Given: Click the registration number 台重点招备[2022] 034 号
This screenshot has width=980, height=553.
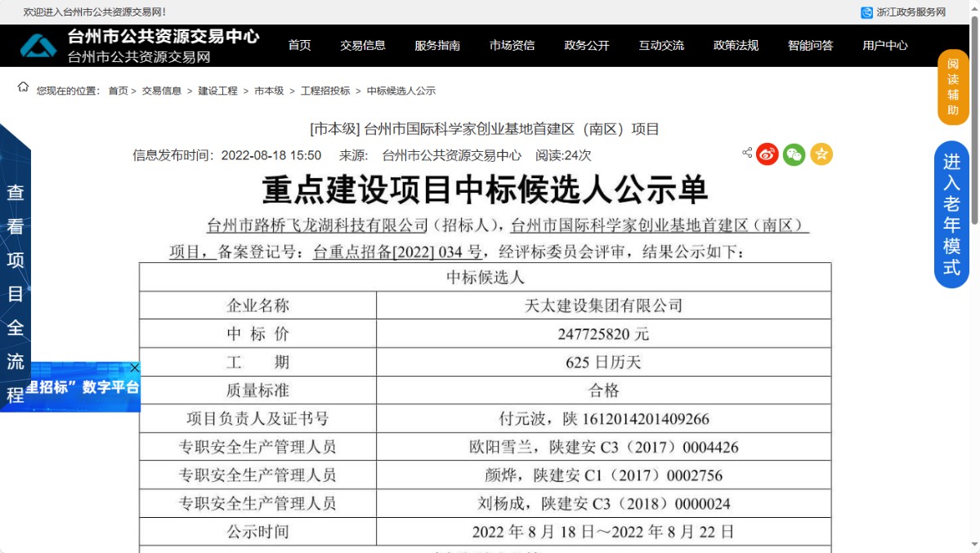Looking at the screenshot, I should point(397,252).
